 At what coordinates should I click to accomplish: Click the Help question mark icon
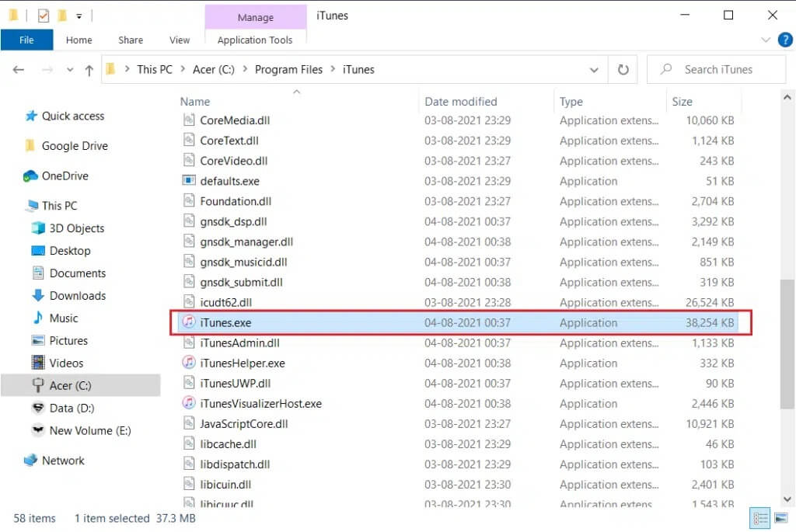785,40
